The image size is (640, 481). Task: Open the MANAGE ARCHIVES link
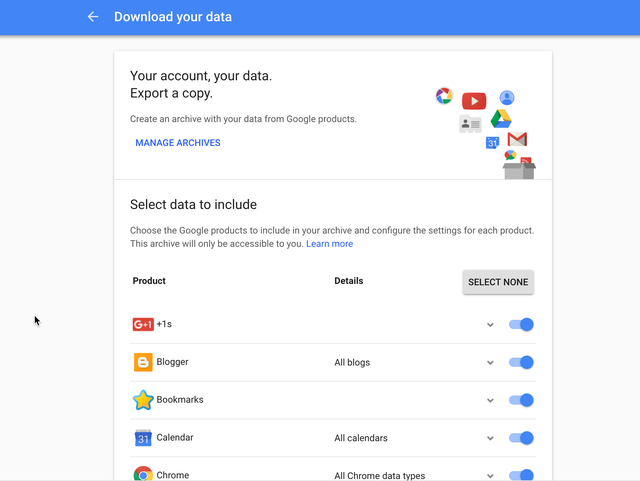click(178, 143)
